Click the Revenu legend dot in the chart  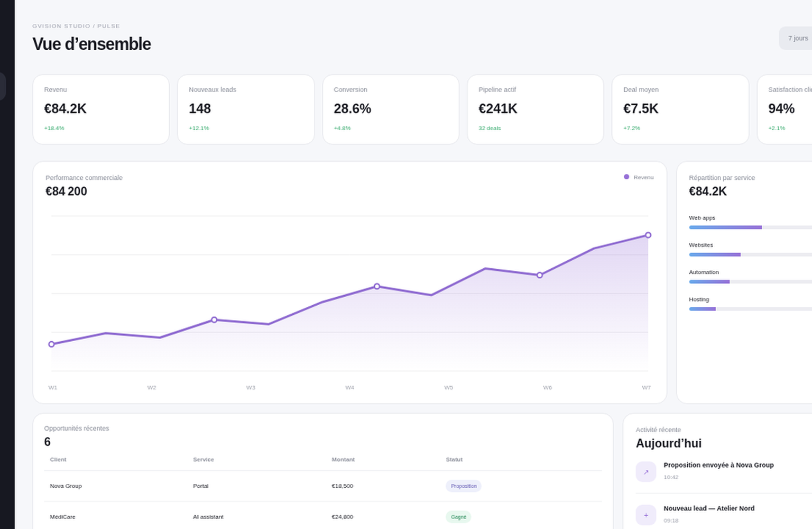coord(626,177)
